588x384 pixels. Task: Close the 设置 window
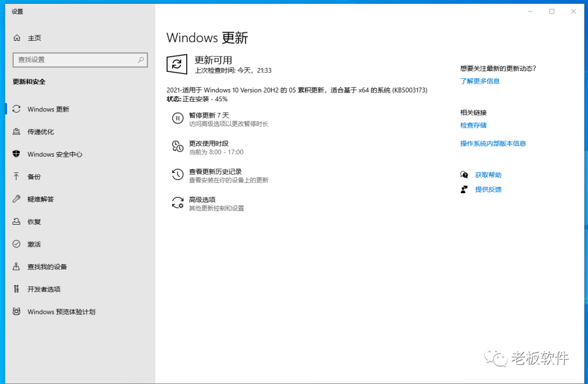click(573, 11)
